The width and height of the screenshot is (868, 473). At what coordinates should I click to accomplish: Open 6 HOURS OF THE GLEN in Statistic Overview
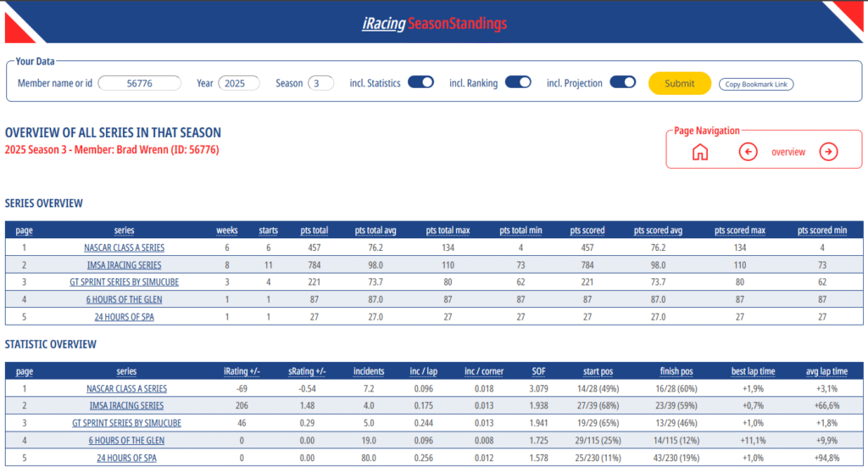click(x=126, y=440)
